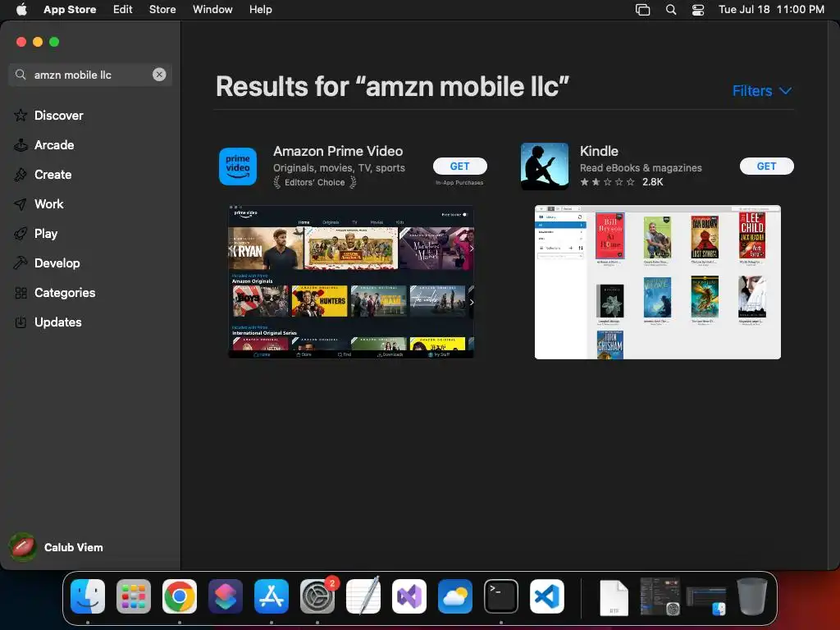Get the Kindle app
This screenshot has width=840, height=630.
[767, 166]
